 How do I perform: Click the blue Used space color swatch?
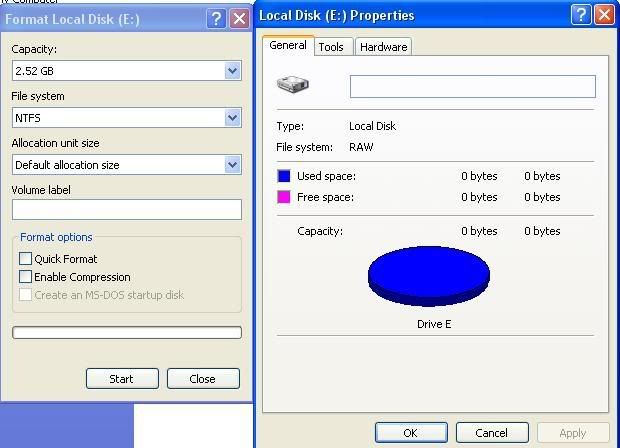click(284, 176)
